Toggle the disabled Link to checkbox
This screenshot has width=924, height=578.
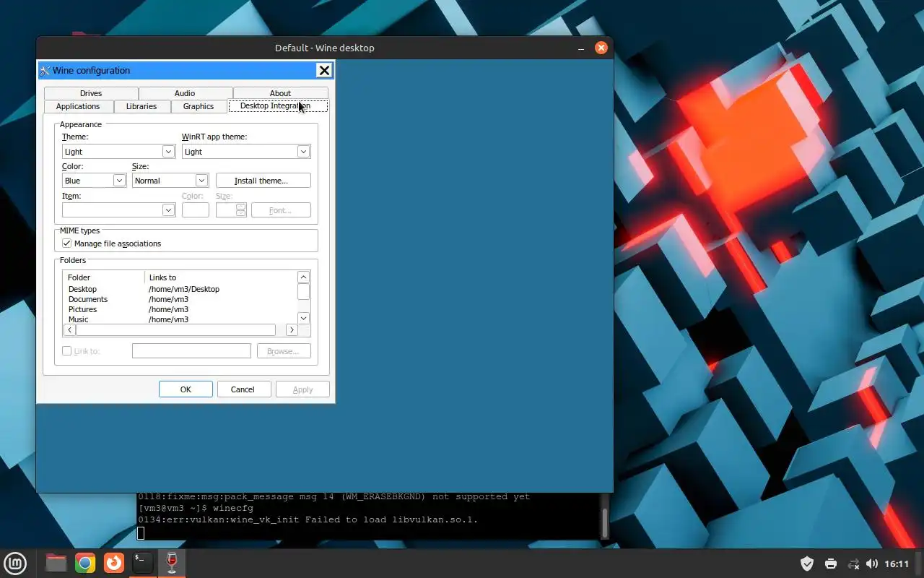tap(67, 351)
